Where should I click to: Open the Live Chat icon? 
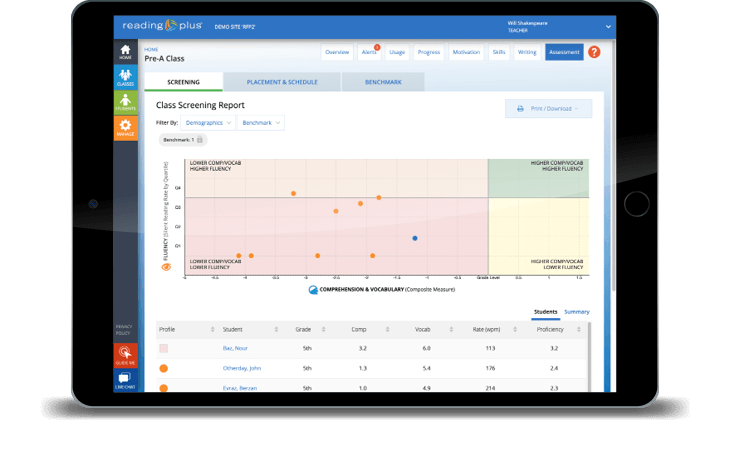point(125,380)
